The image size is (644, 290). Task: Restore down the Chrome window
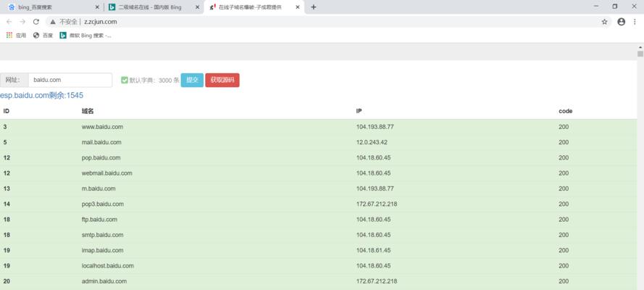click(615, 6)
